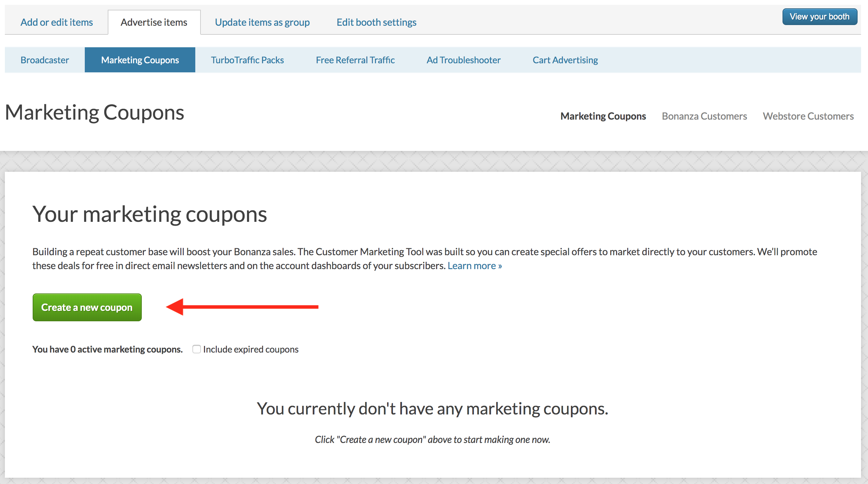Viewport: 868px width, 484px height.
Task: Create a new coupon
Action: point(87,307)
